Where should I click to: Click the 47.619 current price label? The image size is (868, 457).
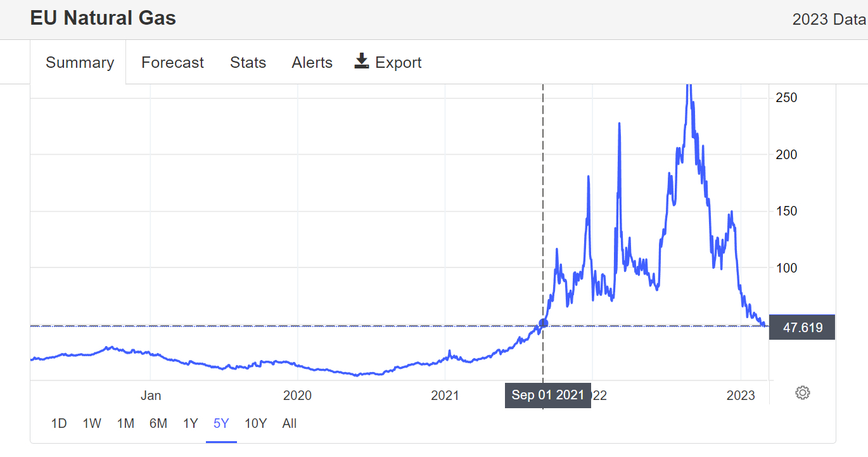point(802,328)
